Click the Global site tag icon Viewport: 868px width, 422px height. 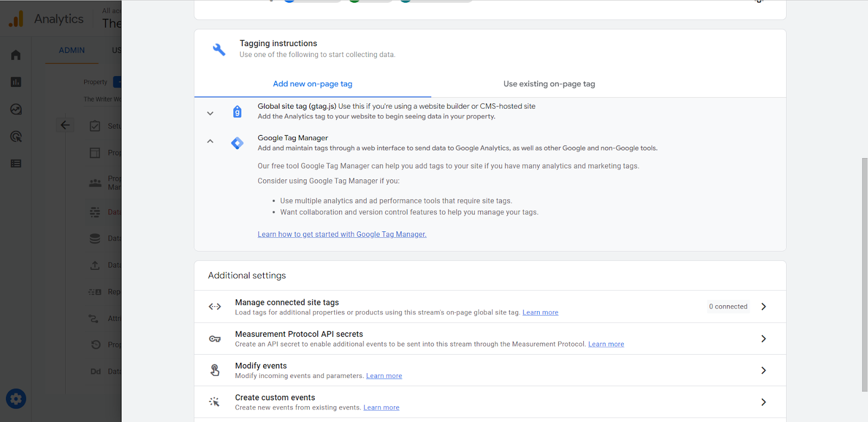237,111
